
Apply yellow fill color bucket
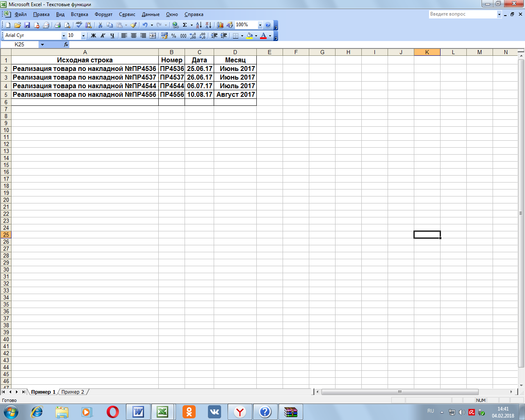click(x=249, y=36)
